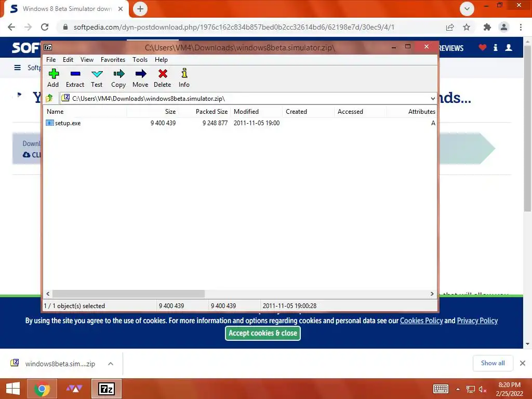Open the Favorites menu
Viewport: 532px width, 399px height.
pyautogui.click(x=113, y=60)
